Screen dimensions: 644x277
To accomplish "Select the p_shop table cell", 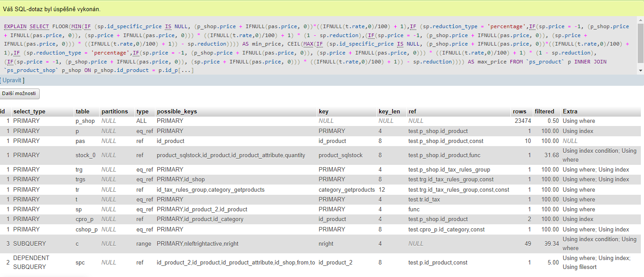I will pos(85,121).
